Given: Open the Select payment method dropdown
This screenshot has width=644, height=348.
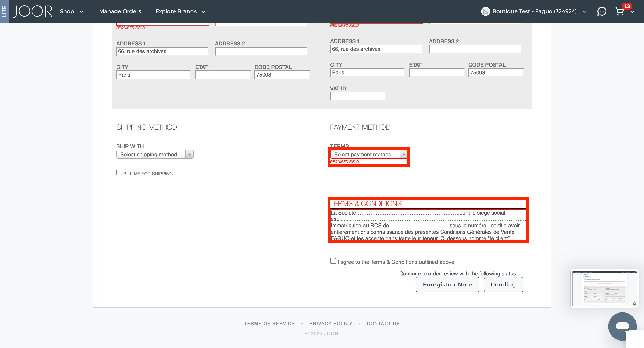Looking at the screenshot, I should [x=369, y=154].
